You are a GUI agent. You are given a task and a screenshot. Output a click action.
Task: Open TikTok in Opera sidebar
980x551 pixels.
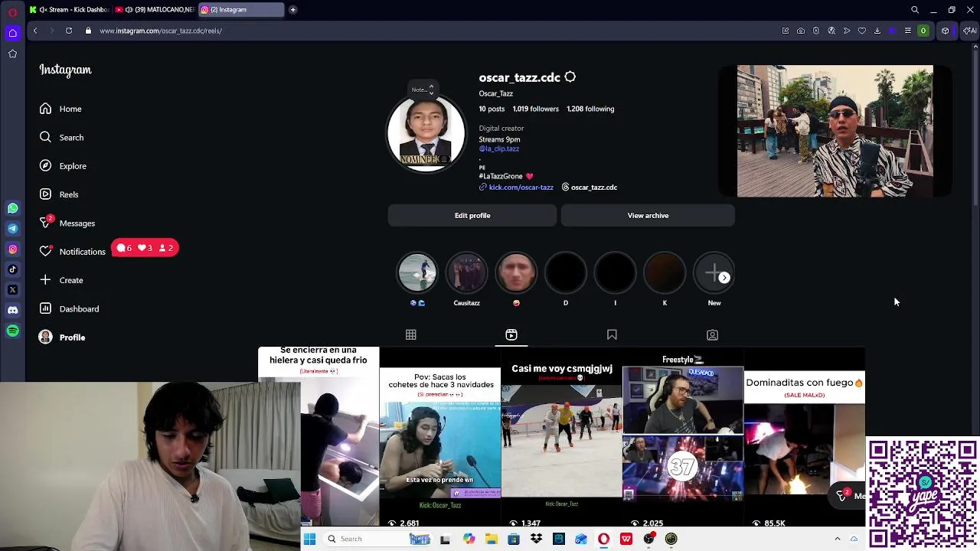coord(12,269)
